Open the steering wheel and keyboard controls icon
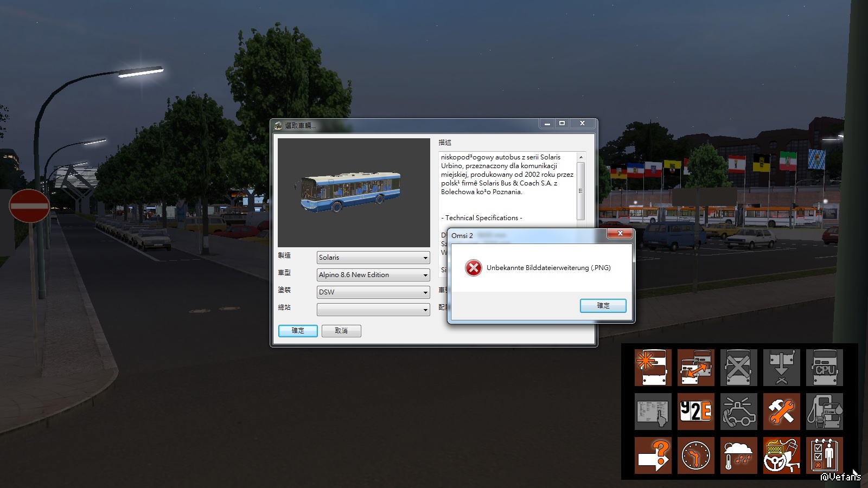868x488 pixels. (782, 455)
